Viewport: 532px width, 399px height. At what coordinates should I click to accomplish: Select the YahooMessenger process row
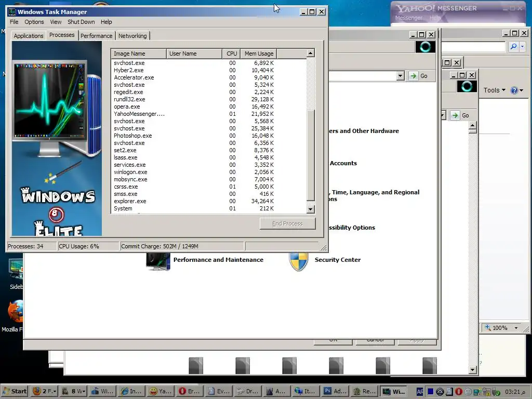[x=209, y=114]
